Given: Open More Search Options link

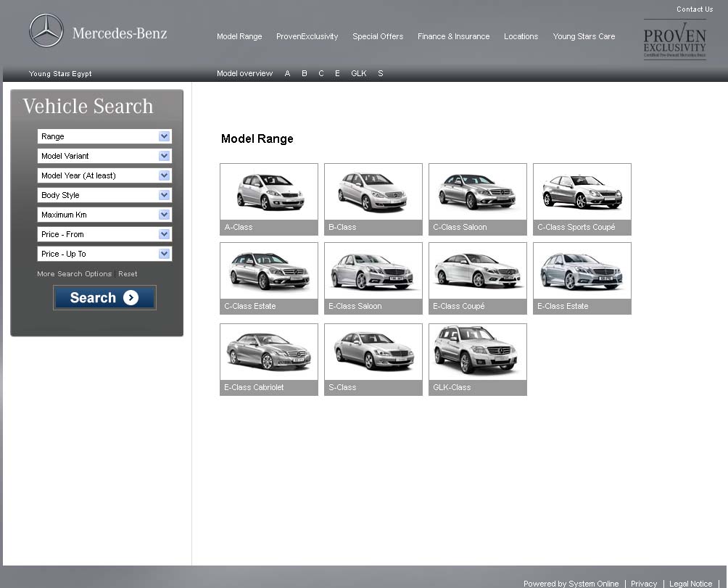Looking at the screenshot, I should click(74, 274).
